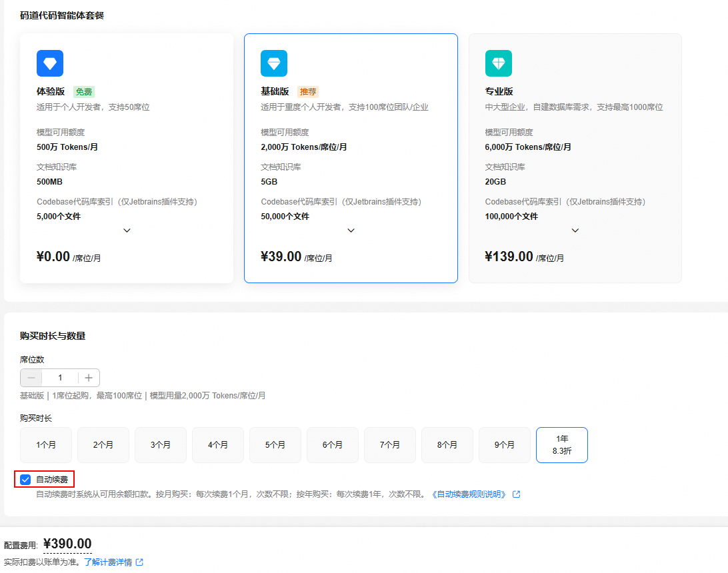Image resolution: width=728 pixels, height=573 pixels.
Task: Expand details chevron in 基础版 card
Action: pos(351,230)
